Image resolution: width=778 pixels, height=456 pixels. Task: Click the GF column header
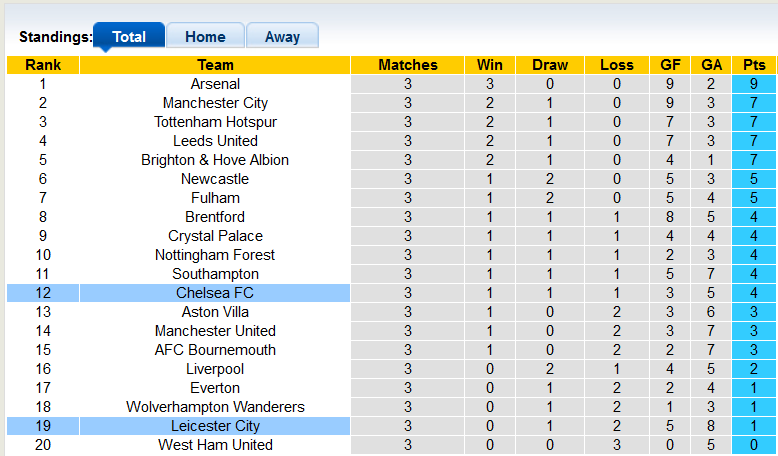[671, 65]
